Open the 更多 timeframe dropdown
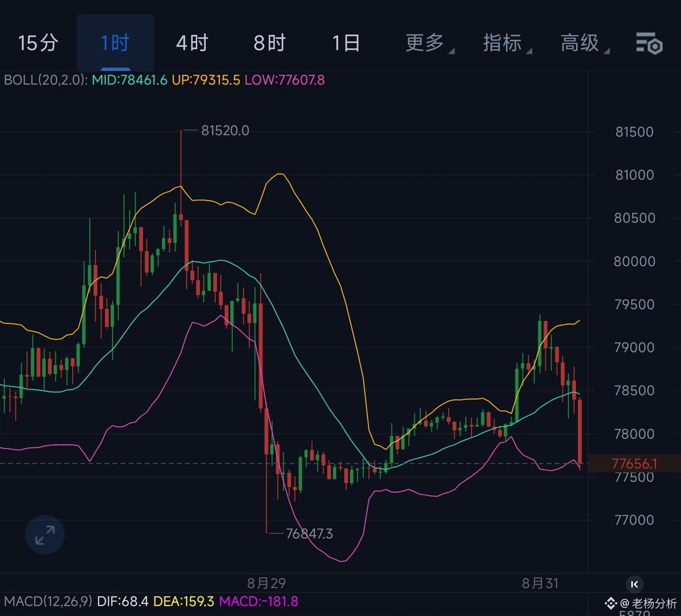 click(429, 43)
